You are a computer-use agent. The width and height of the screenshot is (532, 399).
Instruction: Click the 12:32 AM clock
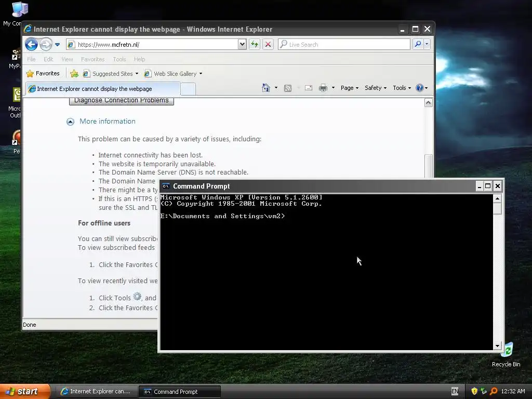tap(513, 391)
